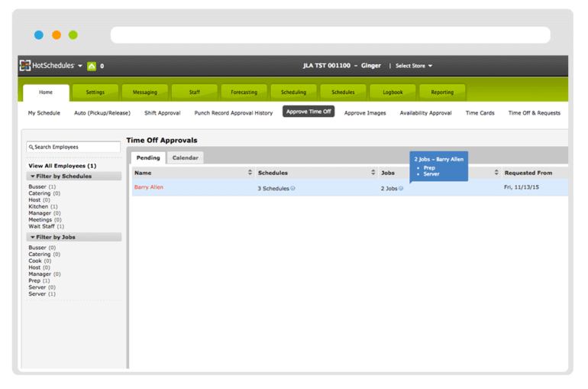Viewport: 588px width, 389px height.
Task: Filter jobs by Busser (0)
Action: [42, 248]
